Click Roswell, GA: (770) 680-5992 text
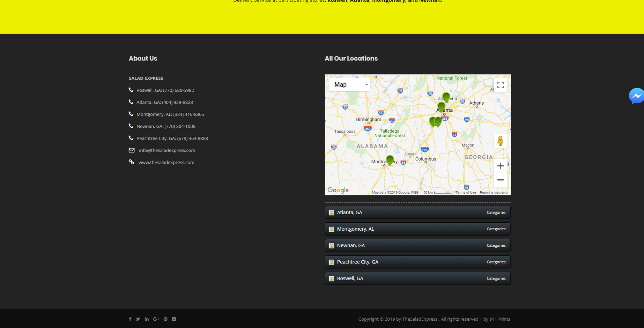Screen dimensions: 644x328 pyautogui.click(x=165, y=90)
